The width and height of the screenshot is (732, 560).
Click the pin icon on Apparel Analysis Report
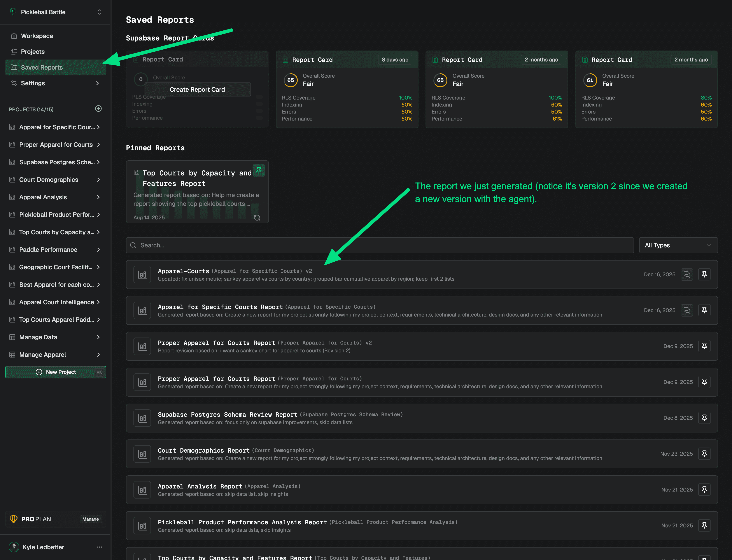[x=704, y=490]
